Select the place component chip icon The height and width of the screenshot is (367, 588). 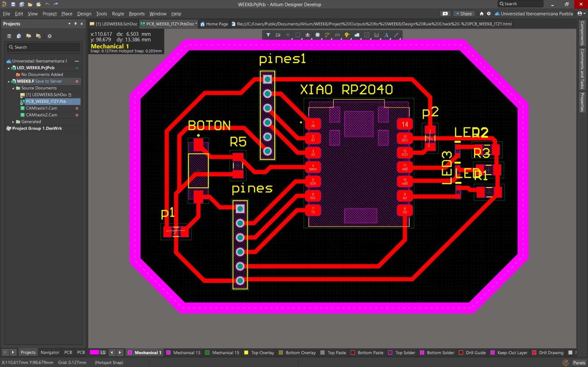(x=318, y=35)
